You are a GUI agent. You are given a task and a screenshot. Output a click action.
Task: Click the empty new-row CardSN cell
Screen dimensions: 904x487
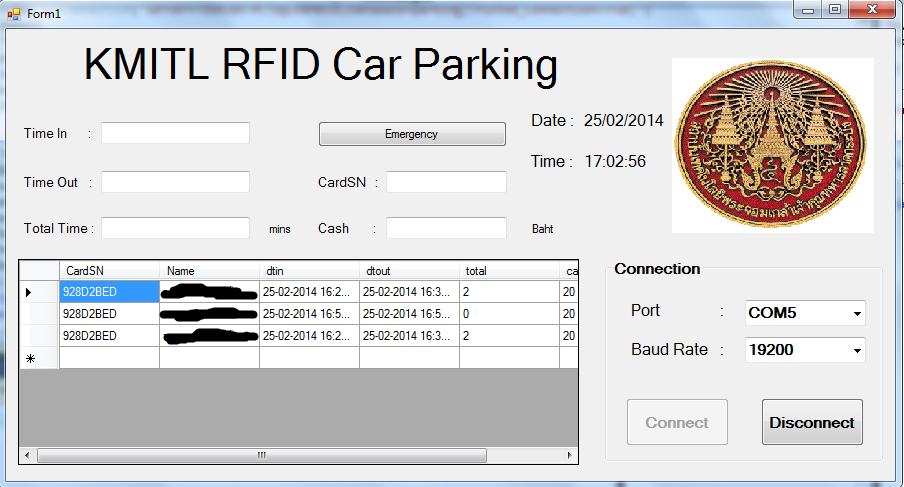(x=109, y=358)
